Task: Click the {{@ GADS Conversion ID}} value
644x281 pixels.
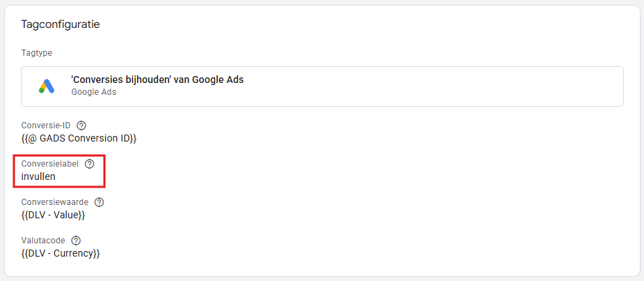Action: [x=79, y=138]
